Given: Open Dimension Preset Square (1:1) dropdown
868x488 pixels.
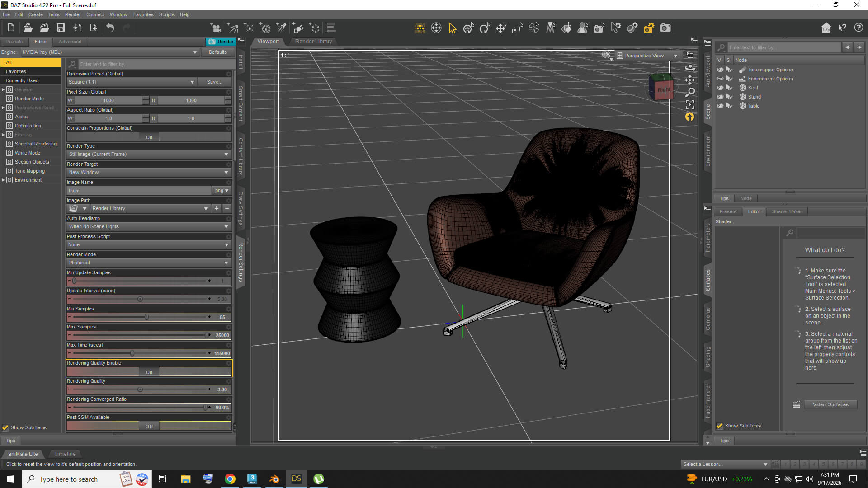Looking at the screenshot, I should [131, 82].
